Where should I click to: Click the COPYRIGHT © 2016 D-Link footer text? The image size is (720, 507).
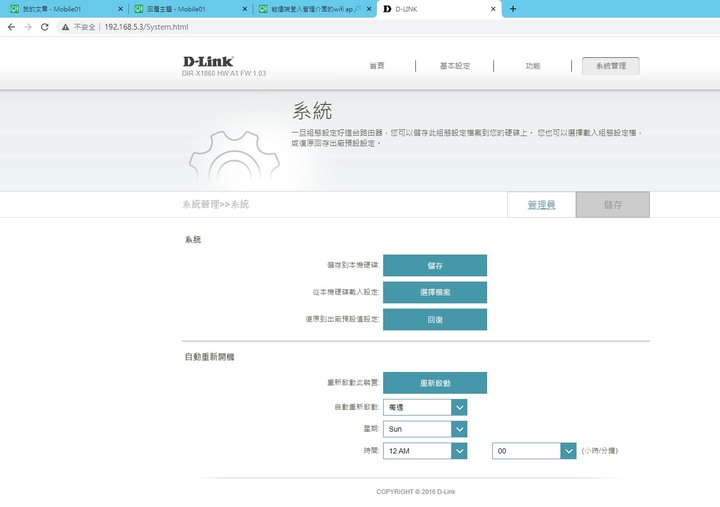[x=416, y=491]
